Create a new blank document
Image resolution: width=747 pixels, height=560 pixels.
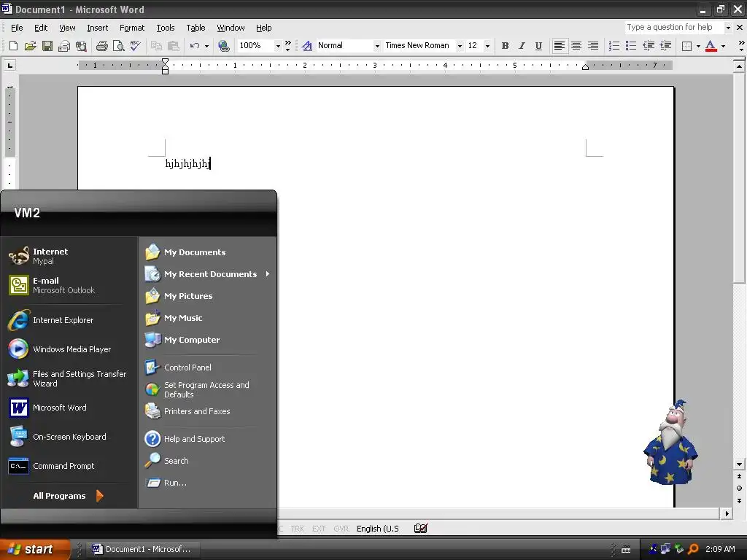click(13, 46)
